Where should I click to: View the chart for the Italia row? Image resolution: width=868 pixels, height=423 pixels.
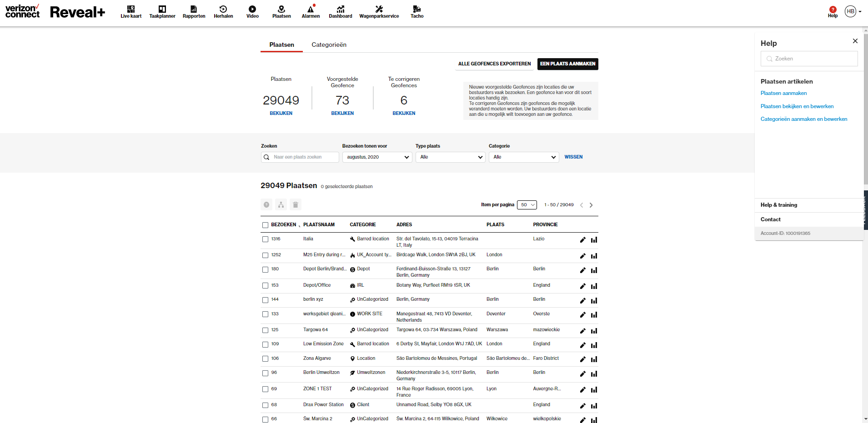(x=594, y=240)
